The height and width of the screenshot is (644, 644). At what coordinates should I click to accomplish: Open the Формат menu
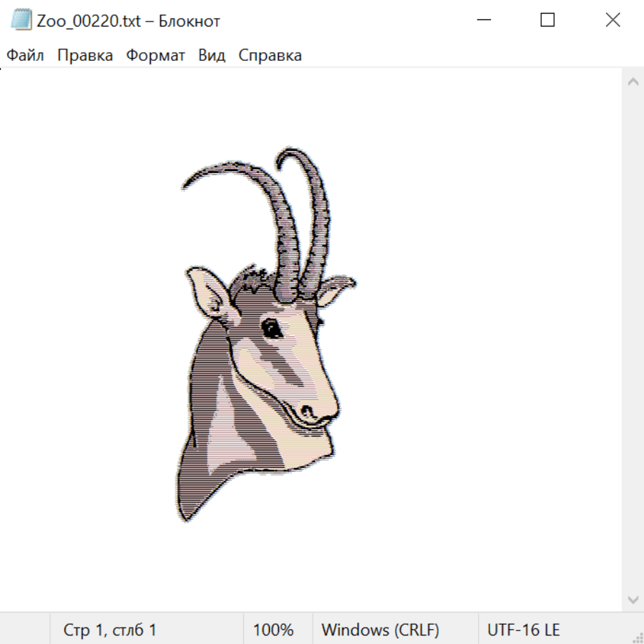click(155, 56)
